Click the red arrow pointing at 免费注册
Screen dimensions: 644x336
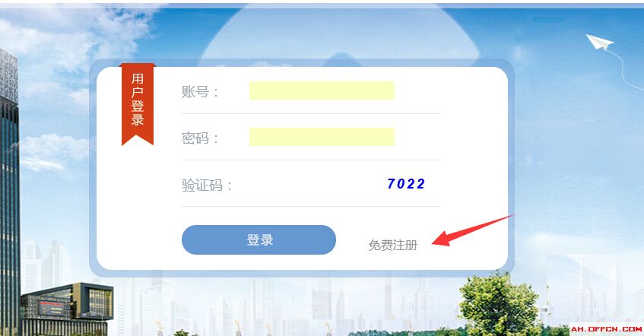[x=472, y=231]
